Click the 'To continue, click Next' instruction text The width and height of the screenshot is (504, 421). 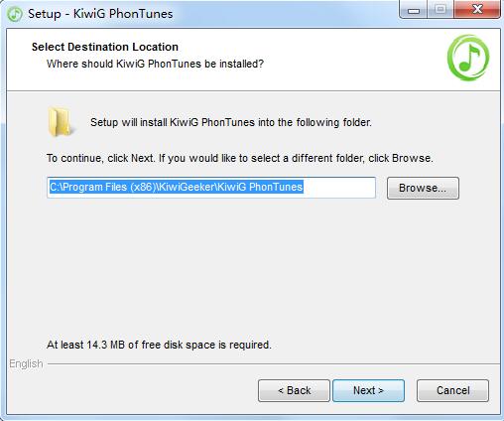(x=240, y=158)
